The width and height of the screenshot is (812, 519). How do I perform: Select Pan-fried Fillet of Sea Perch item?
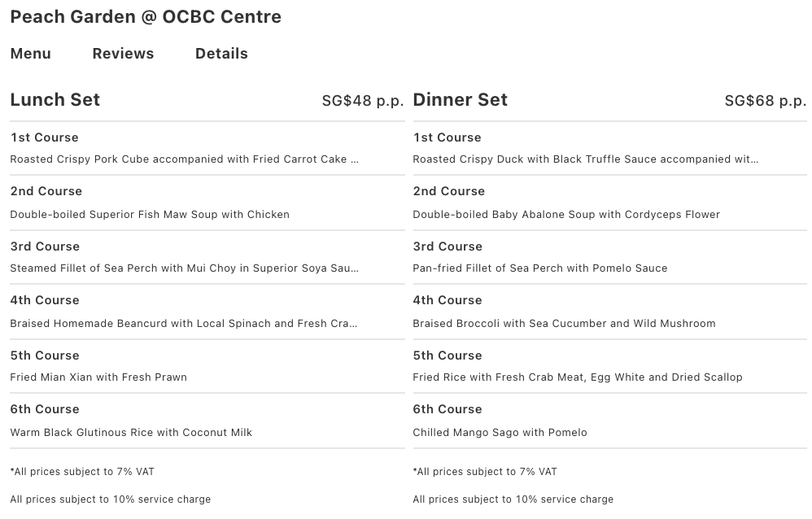coord(539,268)
